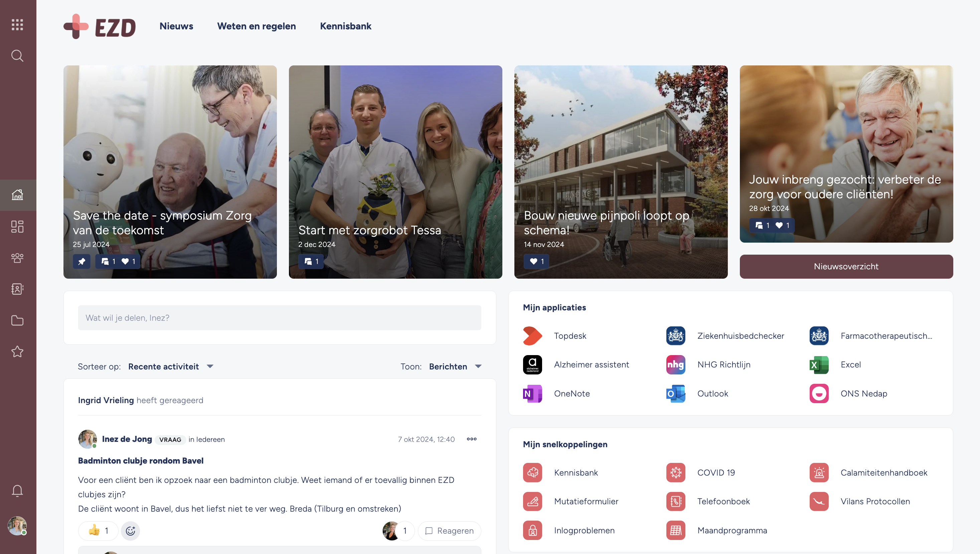Open the app launcher grid icon
Viewport: 980px width, 554px height.
coord(17,25)
